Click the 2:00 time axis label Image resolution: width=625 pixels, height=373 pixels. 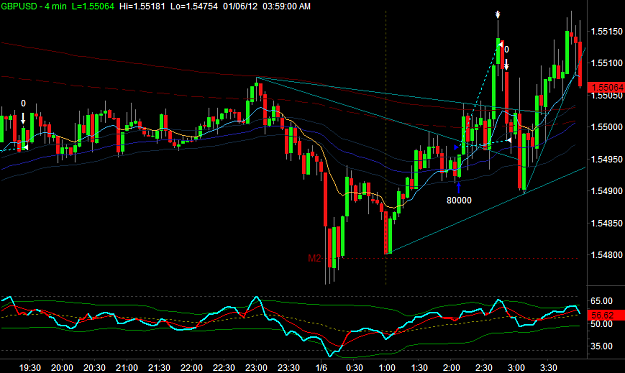click(x=451, y=368)
